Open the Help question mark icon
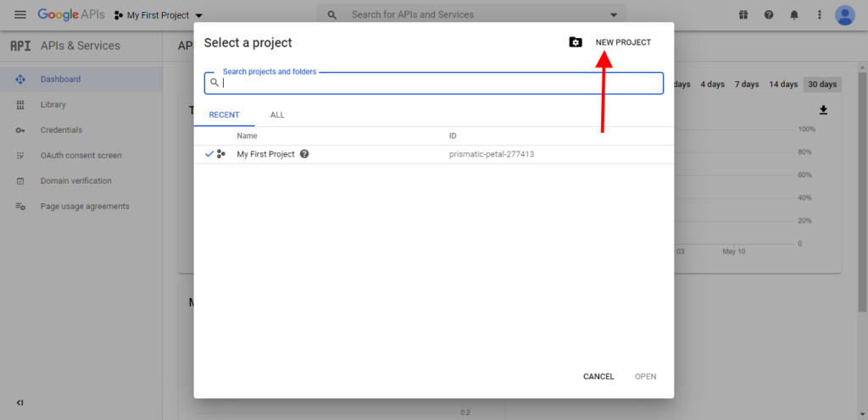Image resolution: width=868 pixels, height=420 pixels. click(x=768, y=15)
